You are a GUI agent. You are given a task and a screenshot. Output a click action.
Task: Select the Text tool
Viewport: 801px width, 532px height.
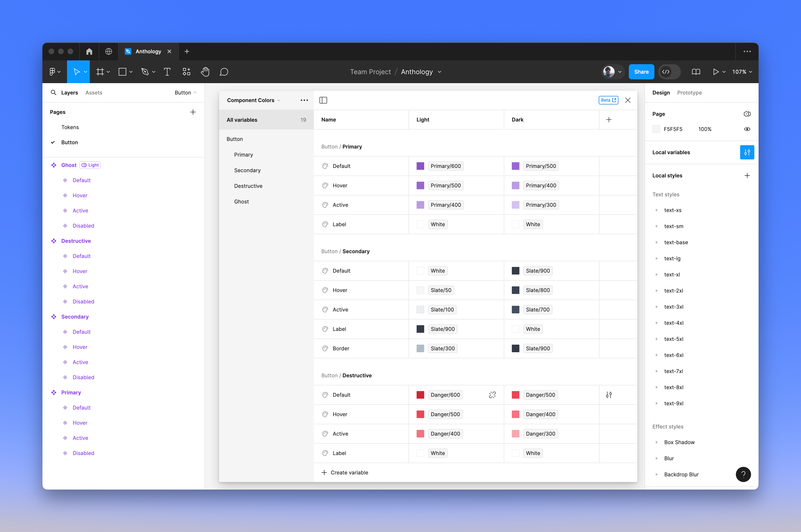point(167,72)
